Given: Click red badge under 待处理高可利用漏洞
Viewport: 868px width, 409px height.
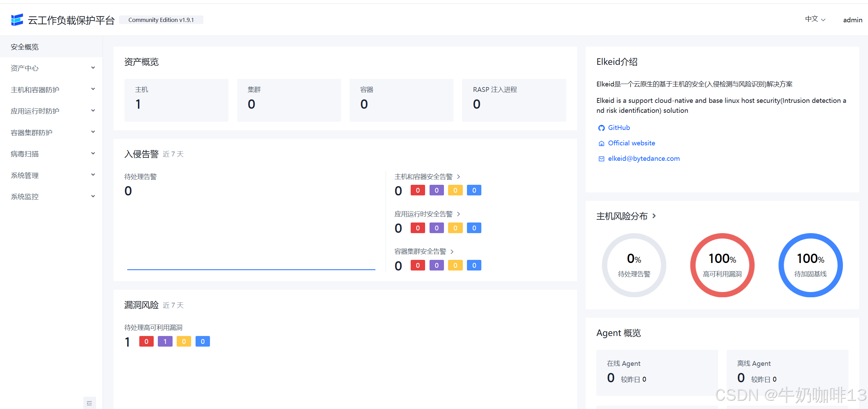Looking at the screenshot, I should pos(146,341).
